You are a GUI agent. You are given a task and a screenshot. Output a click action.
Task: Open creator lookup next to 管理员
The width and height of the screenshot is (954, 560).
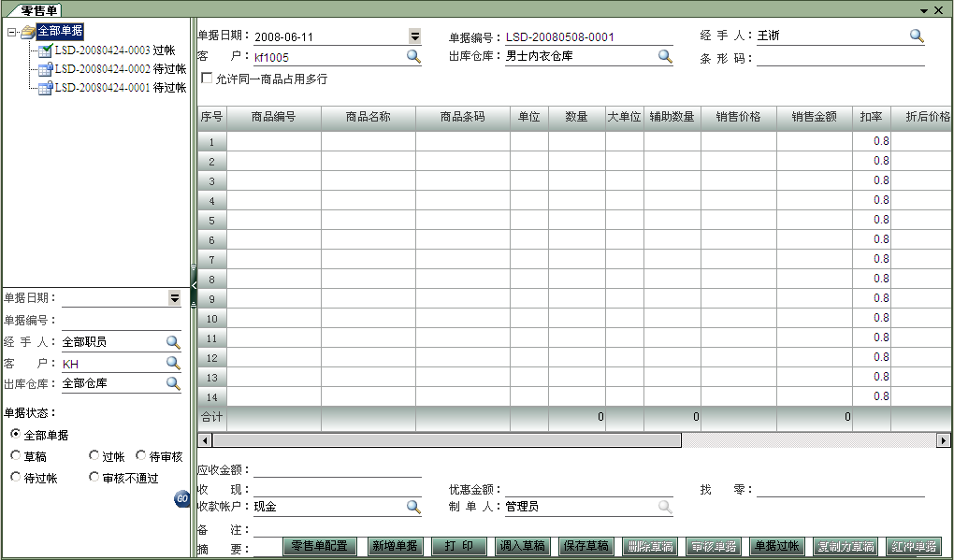pos(665,508)
